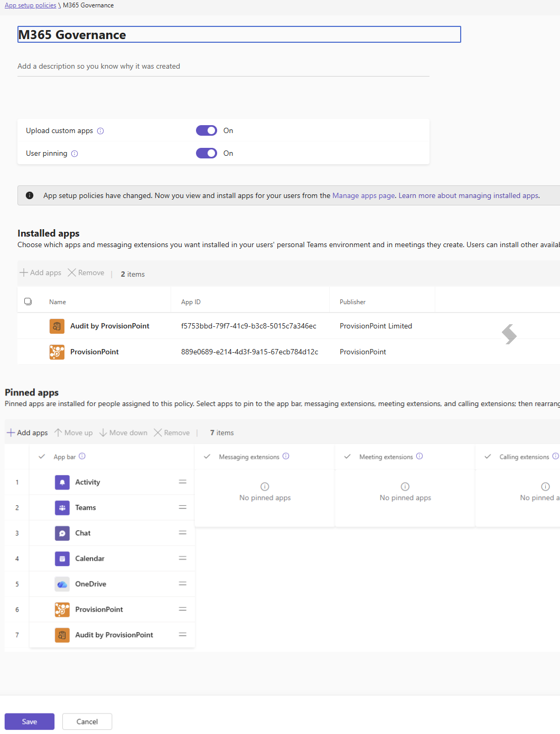Select the OneDrive pinned app row label
The image size is (560, 734).
(x=91, y=584)
